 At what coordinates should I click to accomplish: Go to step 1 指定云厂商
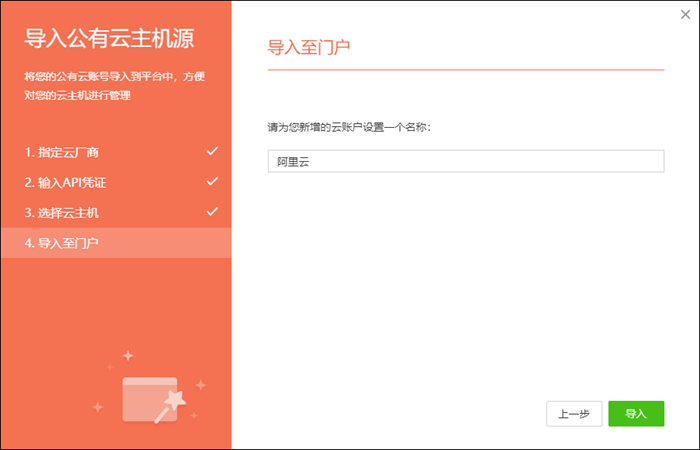(62, 153)
